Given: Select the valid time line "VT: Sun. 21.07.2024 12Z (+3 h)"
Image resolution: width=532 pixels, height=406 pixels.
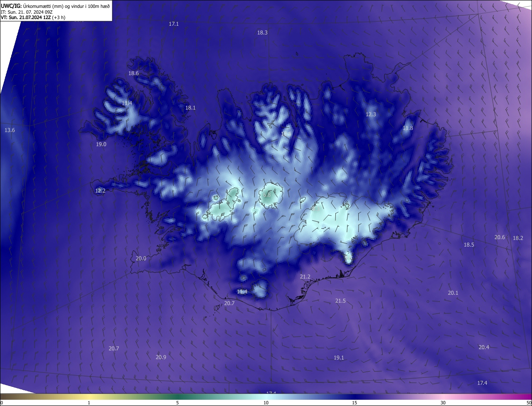Looking at the screenshot, I should (33, 17).
